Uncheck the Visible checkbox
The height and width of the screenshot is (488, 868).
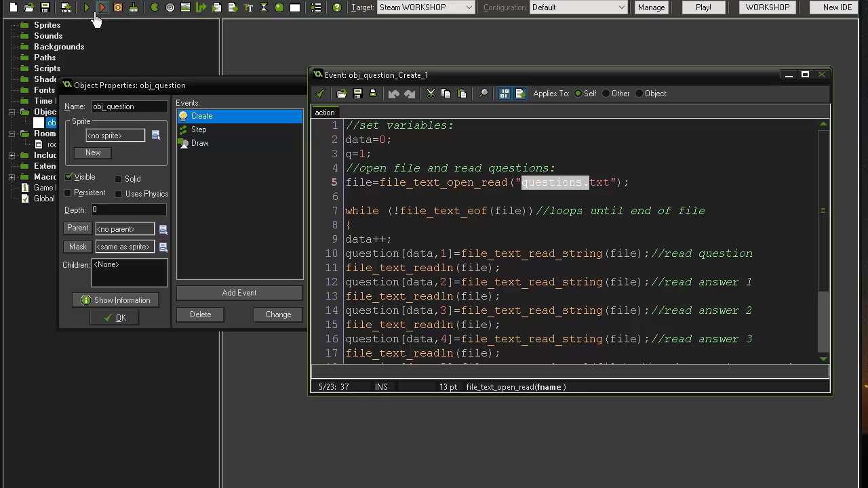(68, 177)
